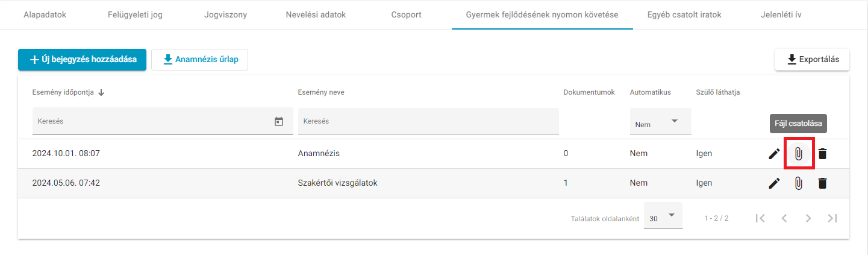Screen dimensions: 868x255
Task: Jump to the last results page
Action: click(832, 218)
